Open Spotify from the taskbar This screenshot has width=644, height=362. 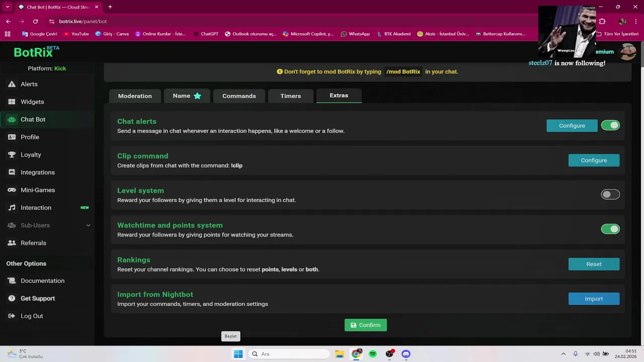click(x=373, y=354)
